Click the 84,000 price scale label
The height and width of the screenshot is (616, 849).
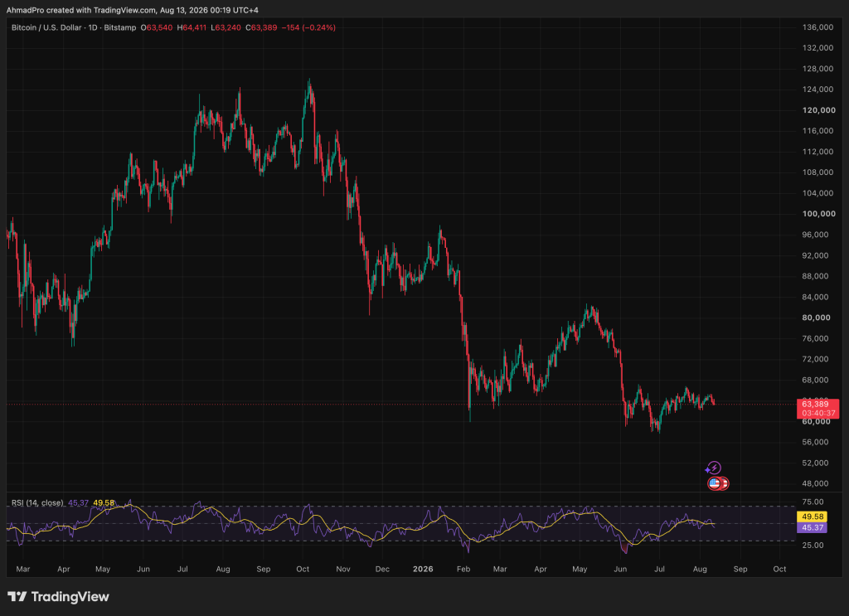pos(816,297)
